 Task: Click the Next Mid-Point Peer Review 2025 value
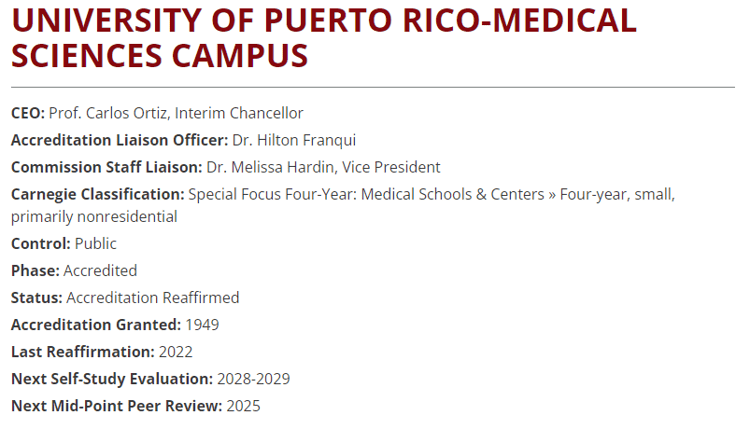click(x=243, y=406)
